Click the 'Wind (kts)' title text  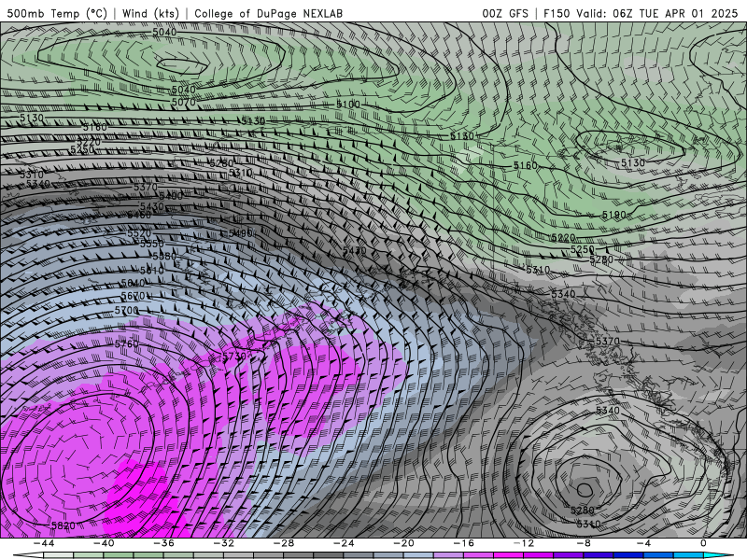coord(150,13)
